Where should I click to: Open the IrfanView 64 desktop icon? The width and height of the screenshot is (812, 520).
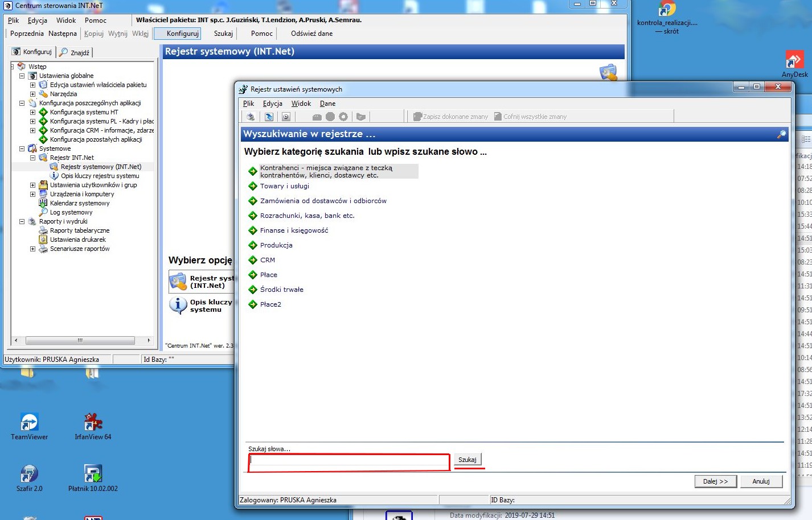93,427
